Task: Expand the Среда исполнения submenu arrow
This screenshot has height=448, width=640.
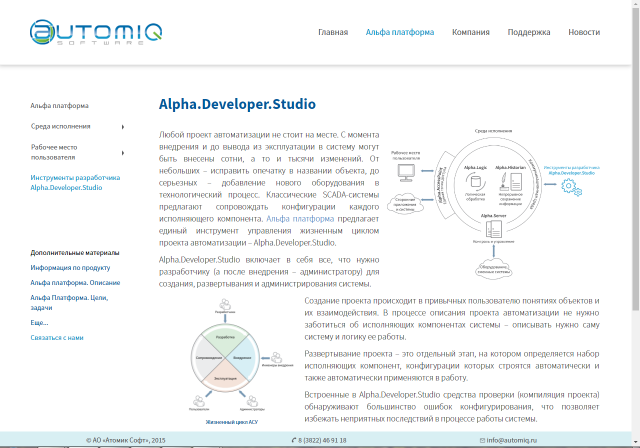Action: click(123, 127)
